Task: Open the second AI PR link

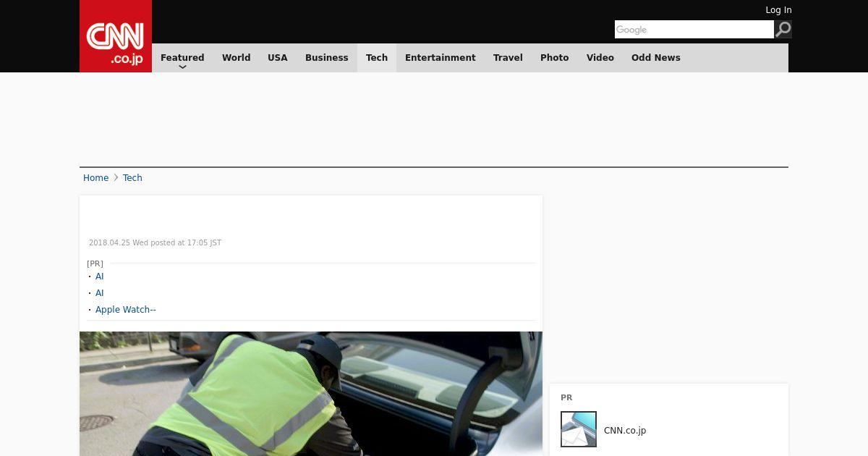Action: (x=100, y=293)
